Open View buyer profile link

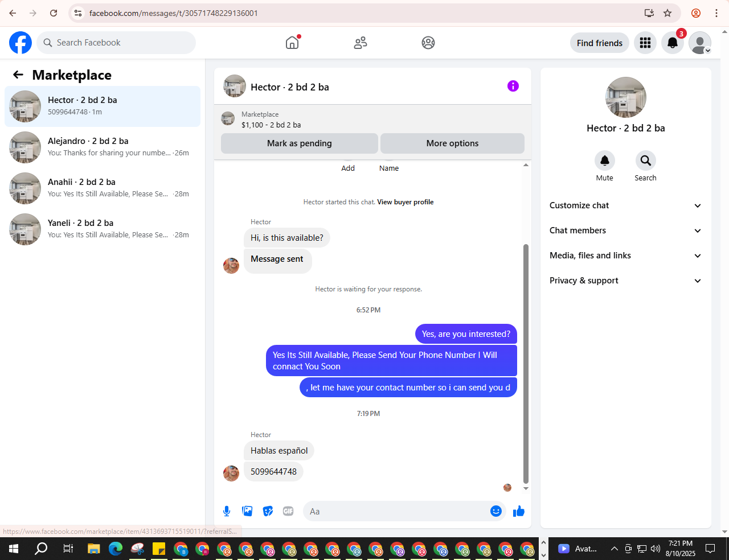point(405,202)
